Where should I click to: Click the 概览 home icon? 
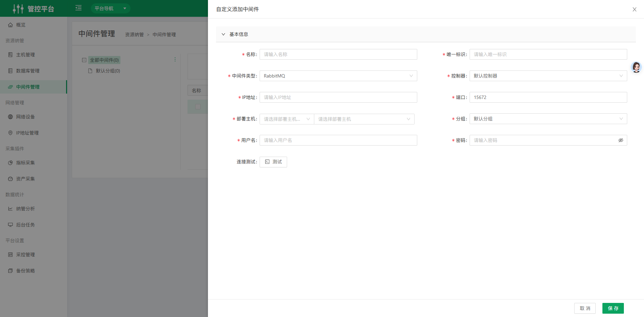[10, 25]
